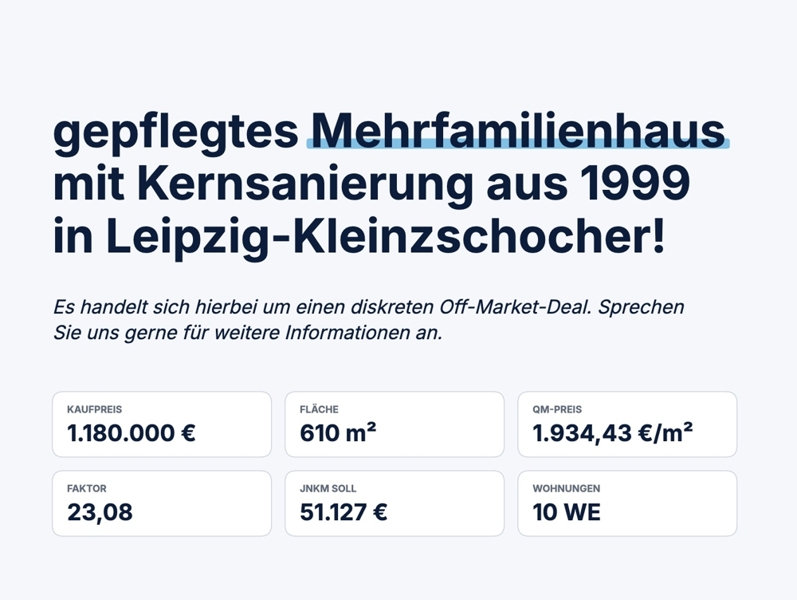Click the highlighted word Mehrfamilienhaus
Viewport: 797px width, 600px height.
(x=518, y=131)
